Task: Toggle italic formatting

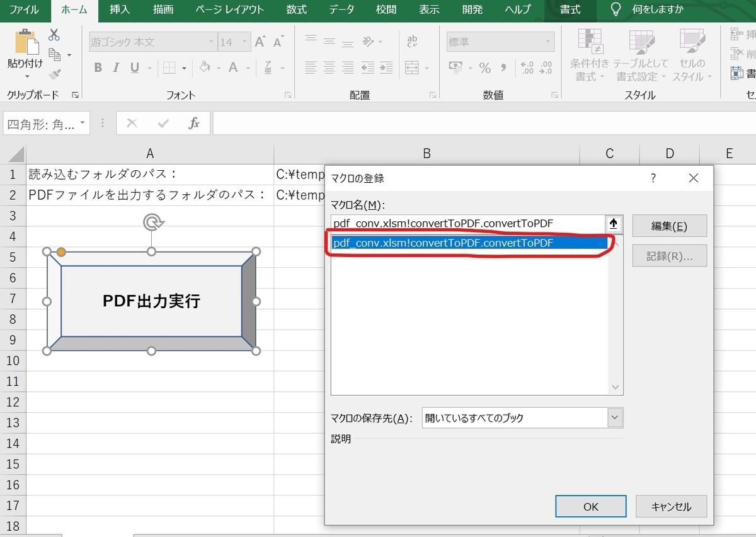Action: point(116,67)
